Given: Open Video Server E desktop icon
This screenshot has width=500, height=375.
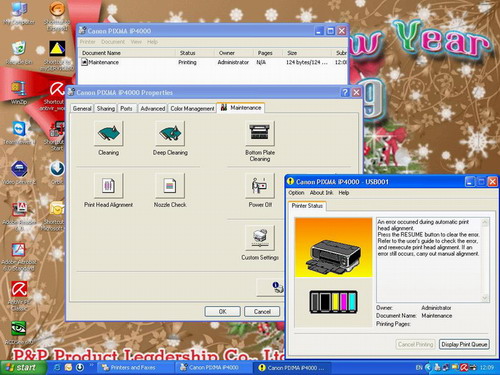Looking at the screenshot, I should (x=19, y=173).
